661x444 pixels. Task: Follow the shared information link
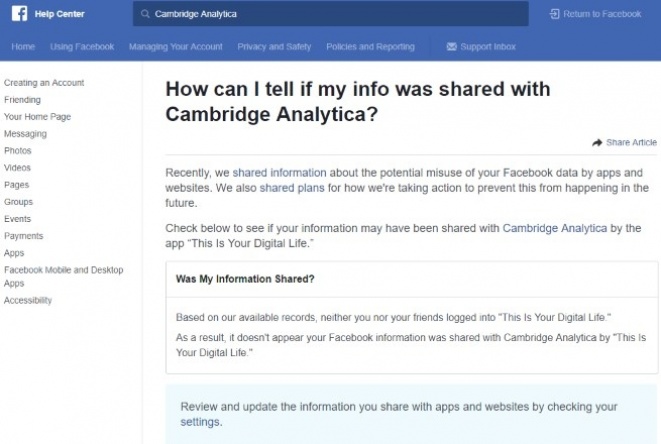point(279,173)
